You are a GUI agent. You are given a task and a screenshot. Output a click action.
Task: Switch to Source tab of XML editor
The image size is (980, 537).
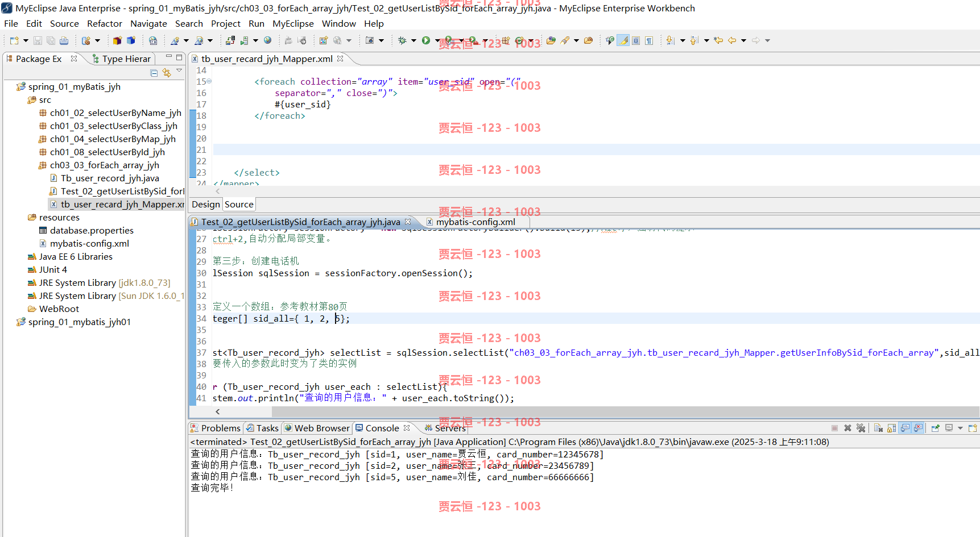point(239,204)
